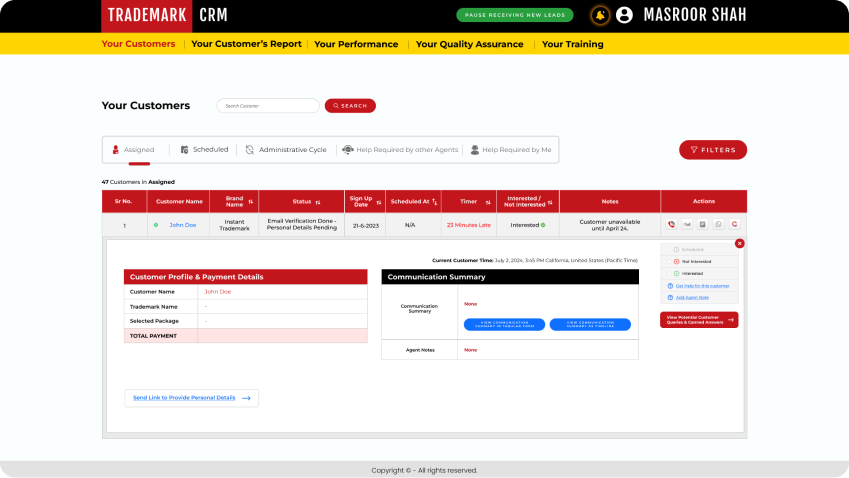Click Send Link to Provide Personal Details

(191, 398)
